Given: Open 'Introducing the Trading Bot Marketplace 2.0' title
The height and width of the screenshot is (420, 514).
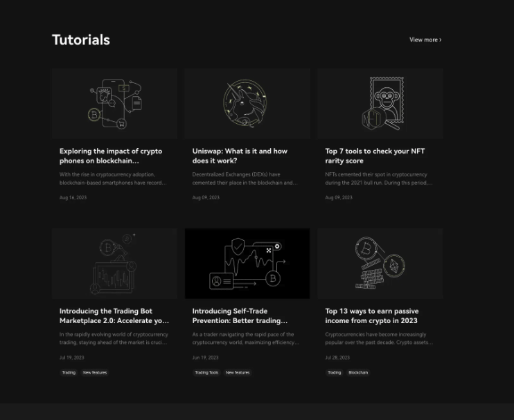Looking at the screenshot, I should click(x=114, y=316).
